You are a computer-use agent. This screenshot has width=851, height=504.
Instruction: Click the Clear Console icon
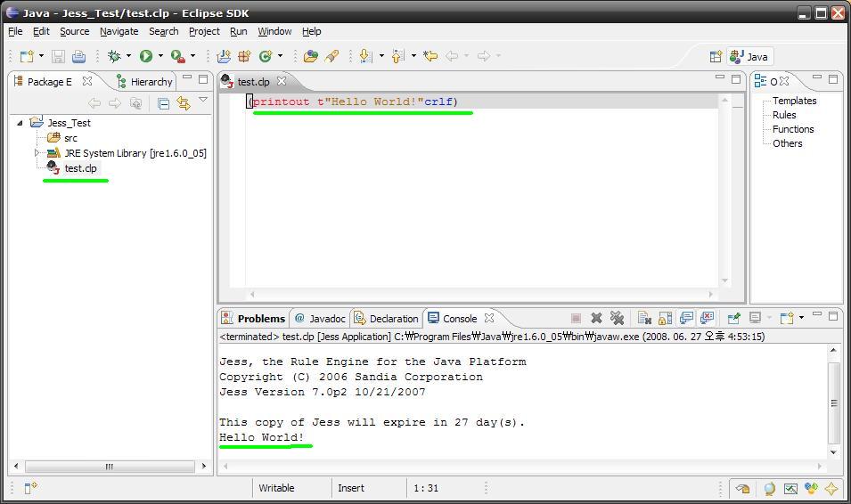[x=644, y=318]
